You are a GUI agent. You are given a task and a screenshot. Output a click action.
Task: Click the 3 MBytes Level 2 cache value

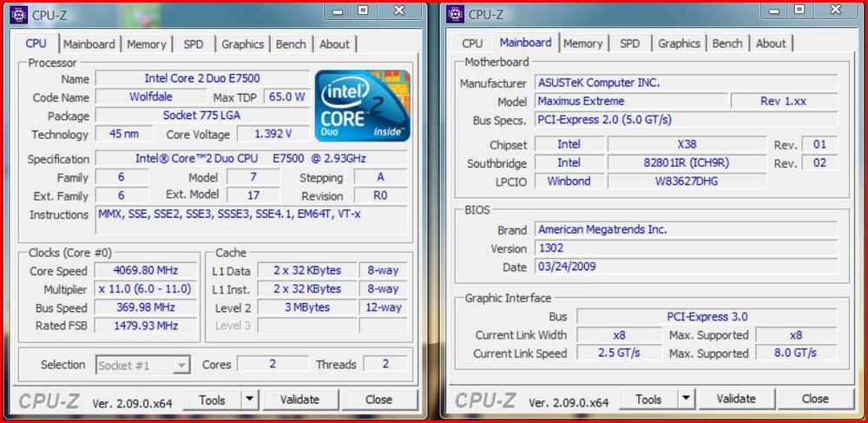click(307, 307)
